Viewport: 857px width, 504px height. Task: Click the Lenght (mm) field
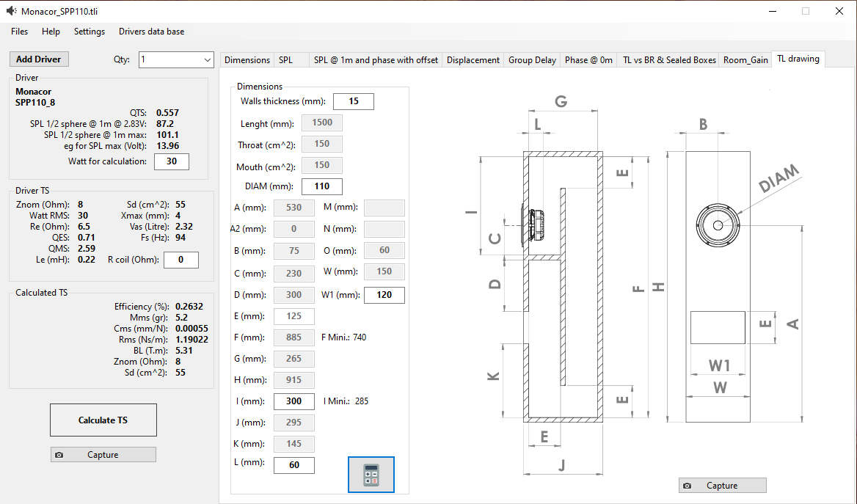click(x=322, y=123)
